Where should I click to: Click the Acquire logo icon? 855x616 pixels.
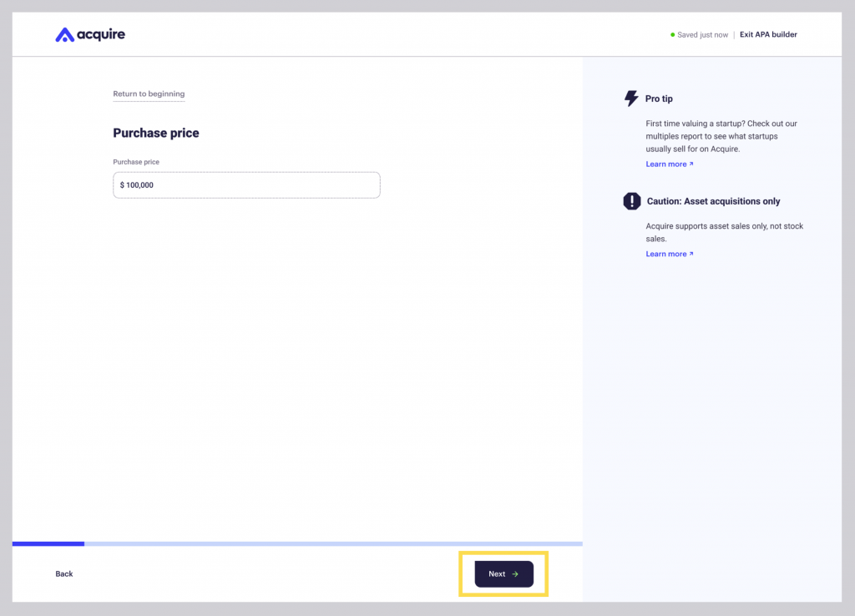coord(64,35)
